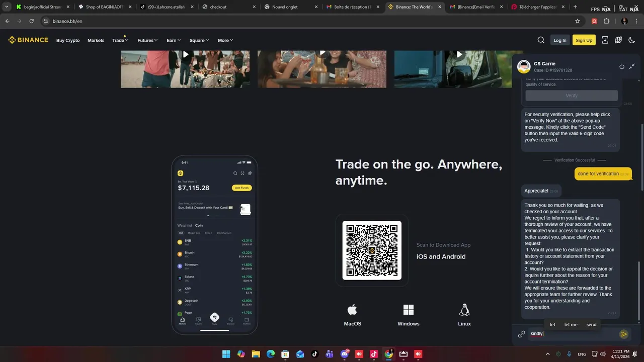The height and width of the screenshot is (362, 644).
Task: Open Microsoft Store from the taskbar
Action: click(285, 354)
